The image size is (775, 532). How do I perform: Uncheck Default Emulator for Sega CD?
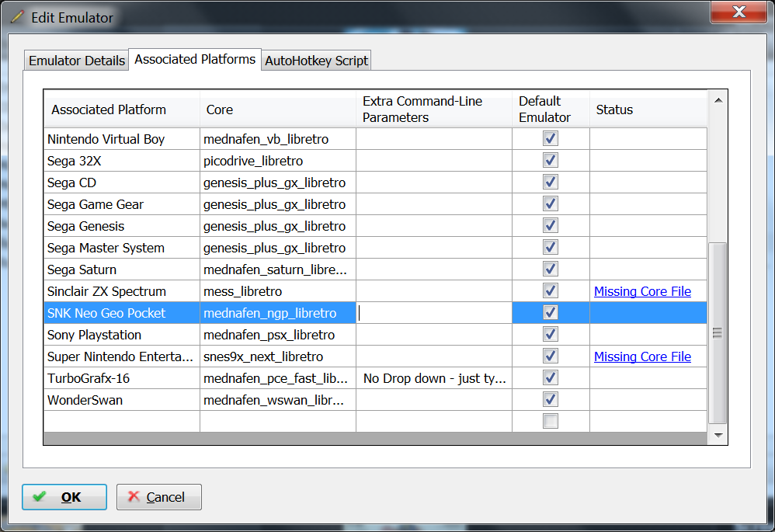pyautogui.click(x=551, y=182)
